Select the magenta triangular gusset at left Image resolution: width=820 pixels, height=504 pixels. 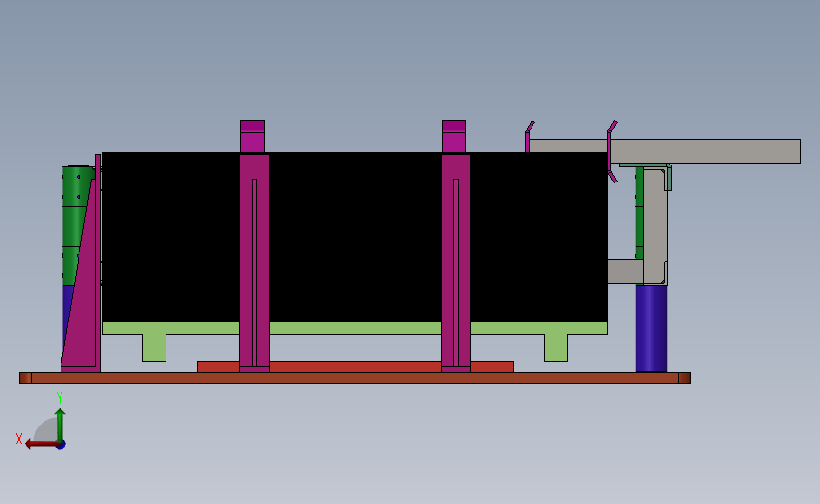pos(82,293)
